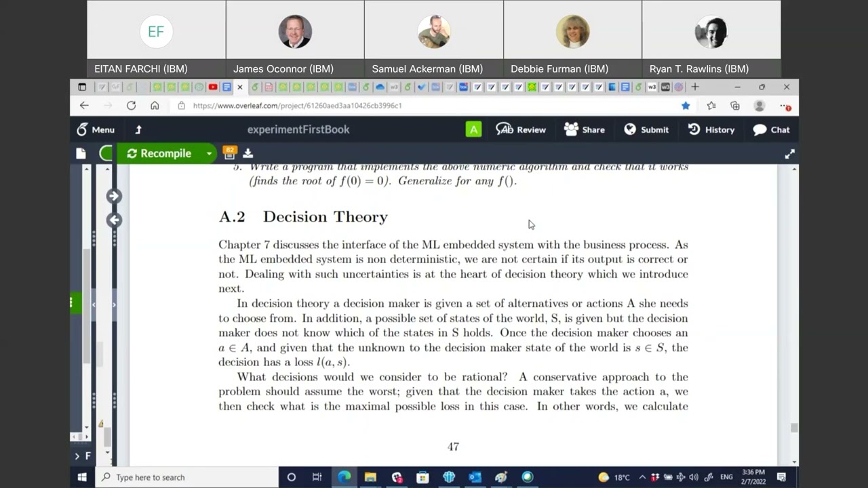
Task: Go to PDF location left-arrow button
Action: [114, 220]
